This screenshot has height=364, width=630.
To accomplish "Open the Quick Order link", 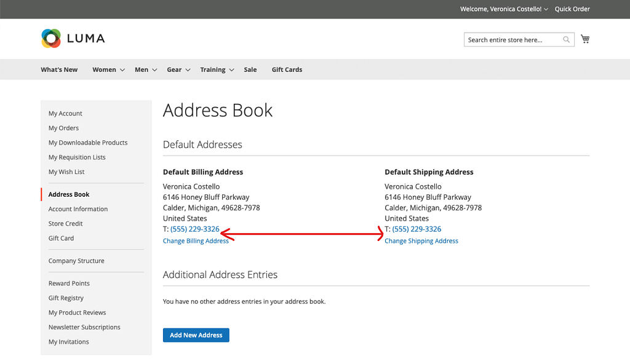I will 572,9.
